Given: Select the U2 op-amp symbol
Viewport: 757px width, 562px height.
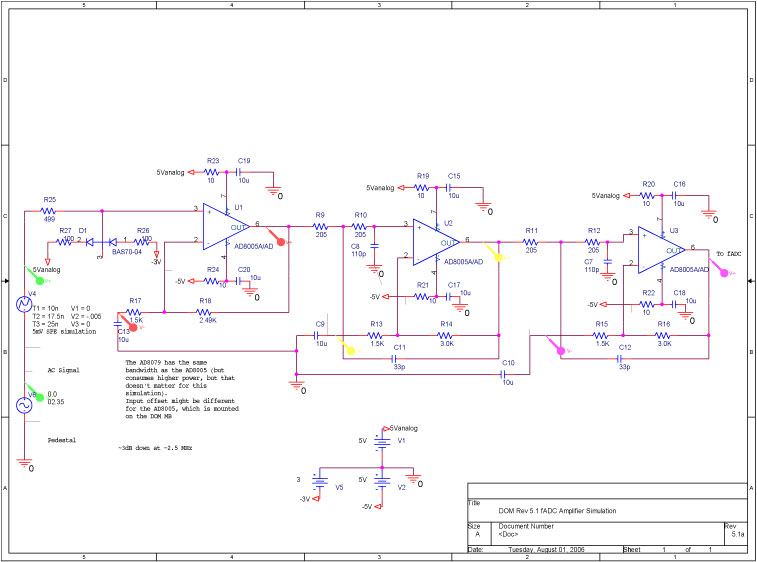Looking at the screenshot, I should click(x=436, y=242).
